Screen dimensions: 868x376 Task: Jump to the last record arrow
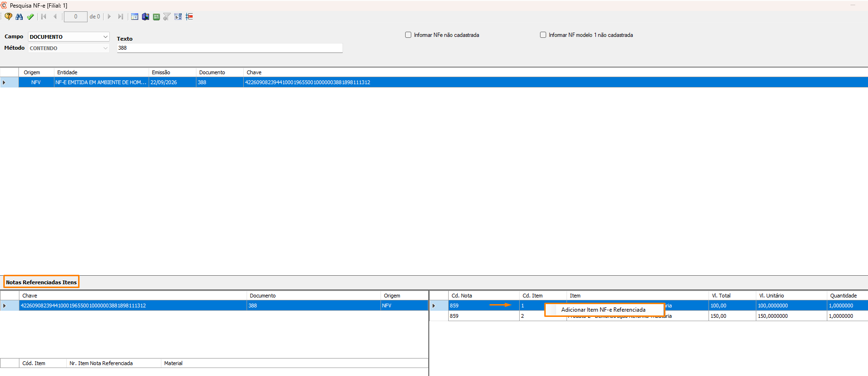(x=121, y=17)
